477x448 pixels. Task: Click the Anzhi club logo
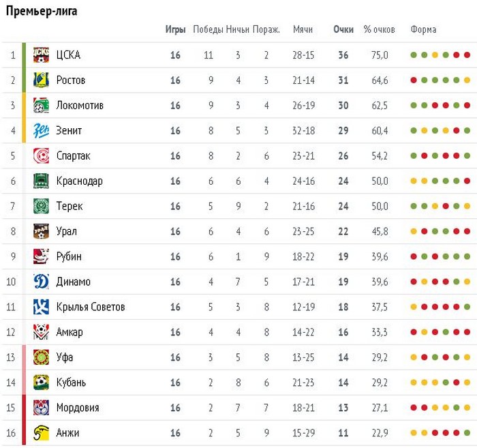[x=42, y=433]
